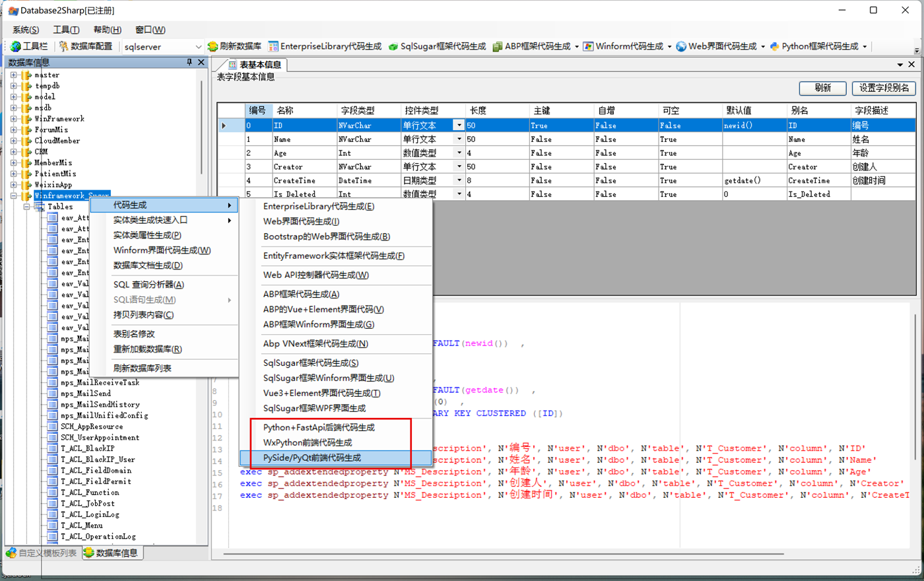The height and width of the screenshot is (581, 924).
Task: Select Web API控制器代码生成 menu entry
Action: 336,275
